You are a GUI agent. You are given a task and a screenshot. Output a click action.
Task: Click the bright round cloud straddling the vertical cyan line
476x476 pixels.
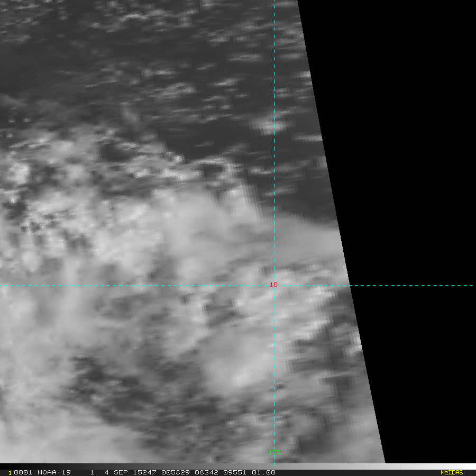(269, 125)
